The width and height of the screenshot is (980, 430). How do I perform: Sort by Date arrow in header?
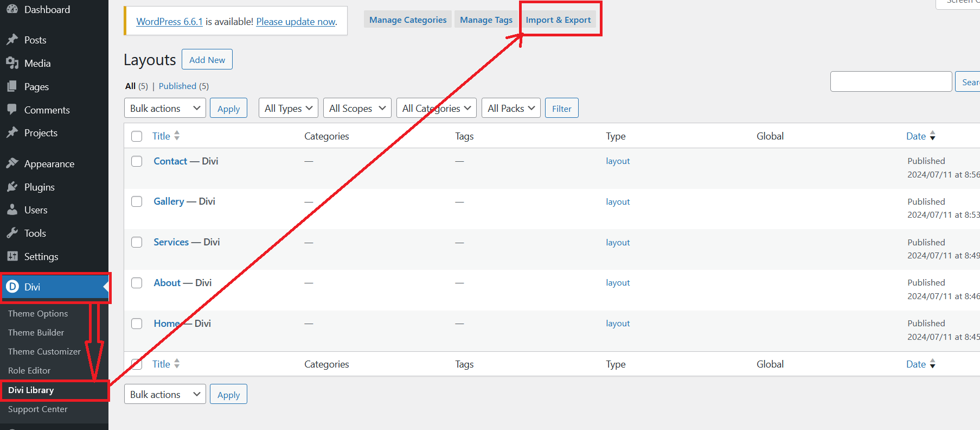pyautogui.click(x=933, y=136)
